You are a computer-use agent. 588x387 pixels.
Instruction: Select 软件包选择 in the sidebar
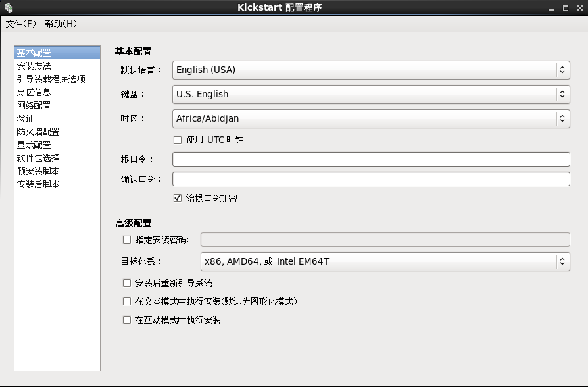coord(57,158)
